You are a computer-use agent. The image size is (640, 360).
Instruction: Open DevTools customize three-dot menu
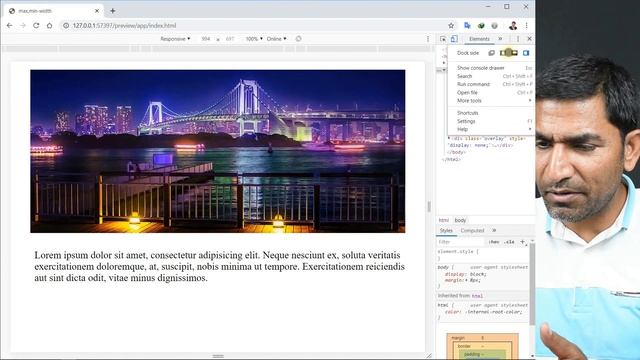518,39
